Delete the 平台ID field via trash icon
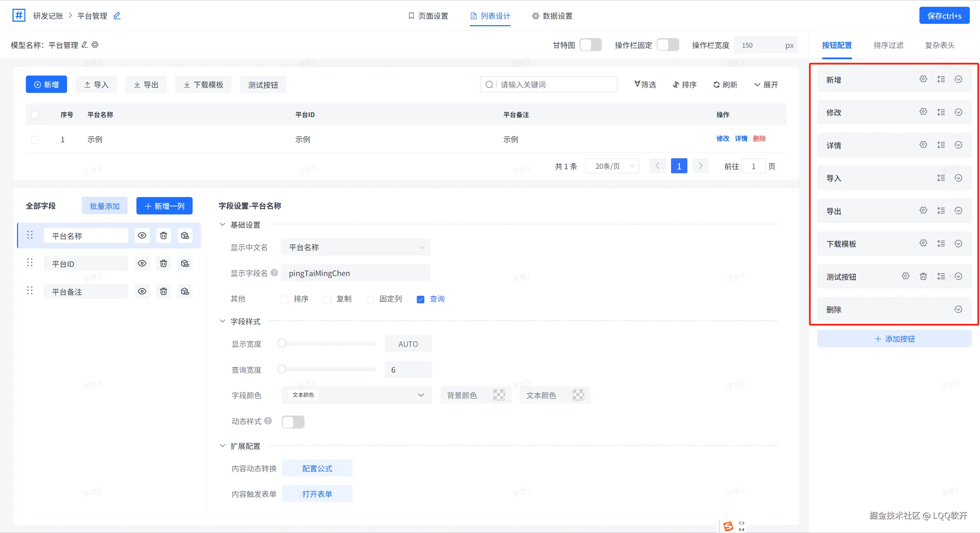Viewport: 980px width, 533px height. click(x=163, y=264)
